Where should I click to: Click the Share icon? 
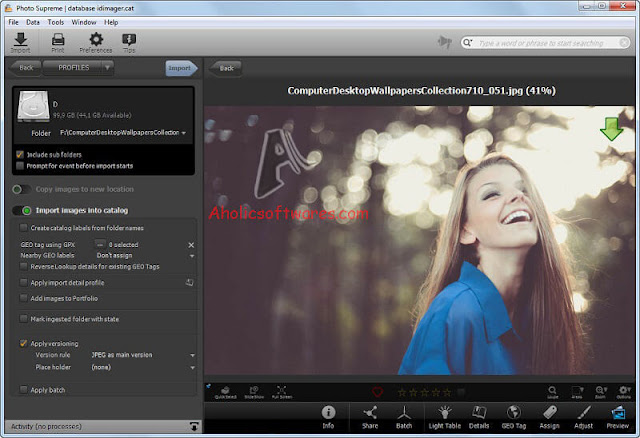click(x=370, y=417)
